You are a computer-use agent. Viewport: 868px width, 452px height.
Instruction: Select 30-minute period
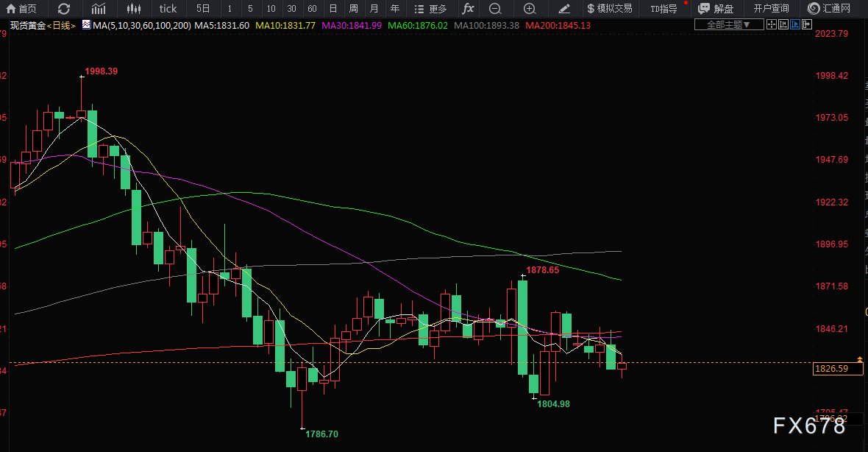(x=292, y=8)
